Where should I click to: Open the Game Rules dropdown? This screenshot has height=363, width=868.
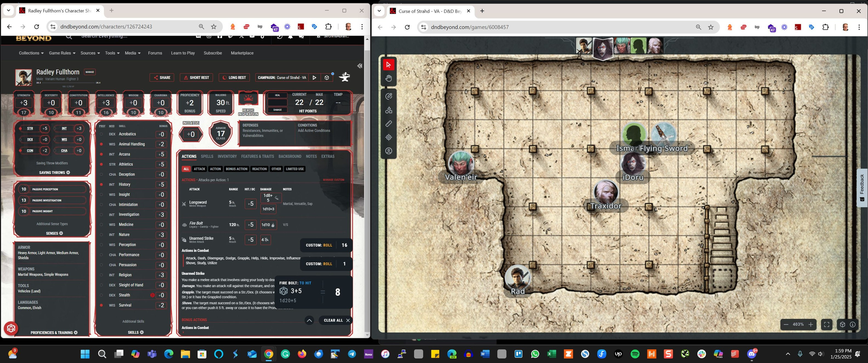(62, 53)
